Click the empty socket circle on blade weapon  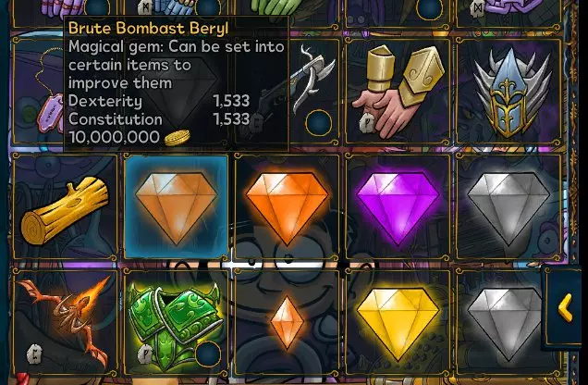(x=319, y=122)
